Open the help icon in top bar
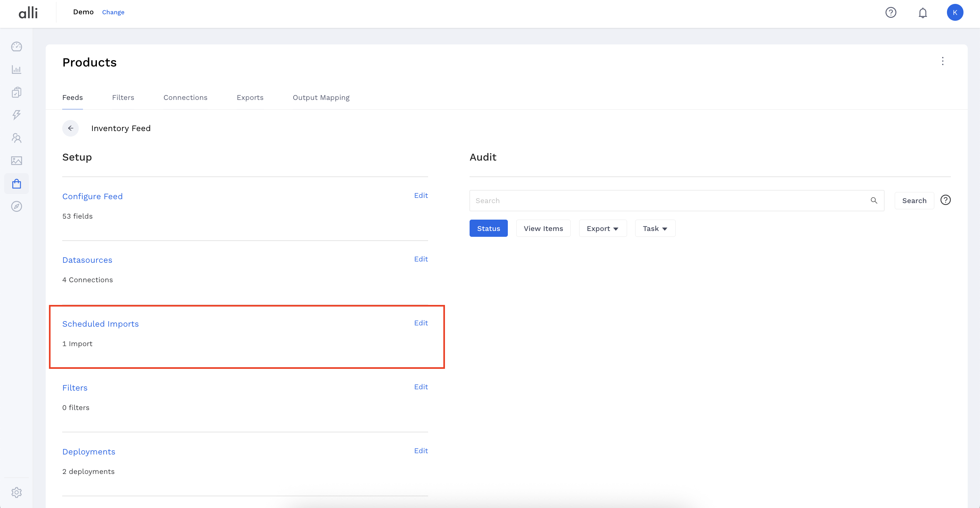Image resolution: width=980 pixels, height=508 pixels. (x=891, y=13)
